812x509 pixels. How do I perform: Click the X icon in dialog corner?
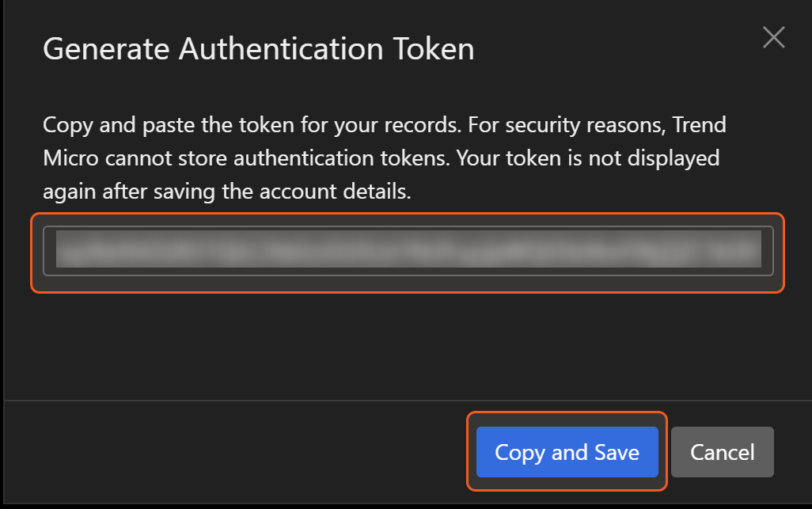[773, 37]
